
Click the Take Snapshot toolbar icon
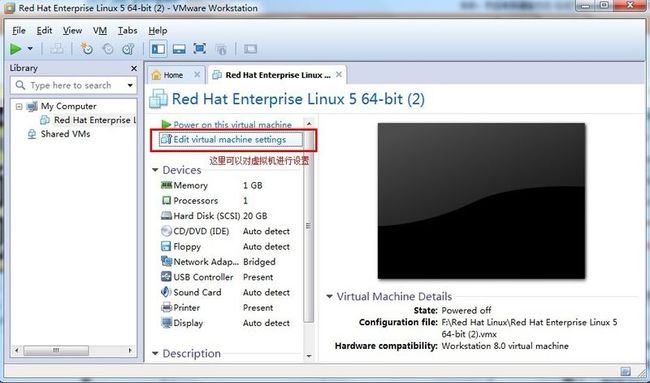tap(86, 49)
